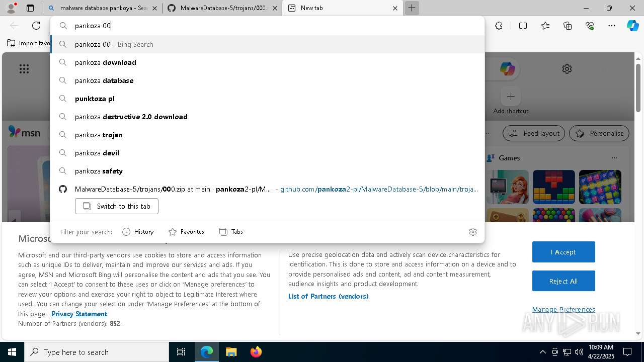Filter search by Tabs
Image resolution: width=644 pixels, height=362 pixels.
231,232
